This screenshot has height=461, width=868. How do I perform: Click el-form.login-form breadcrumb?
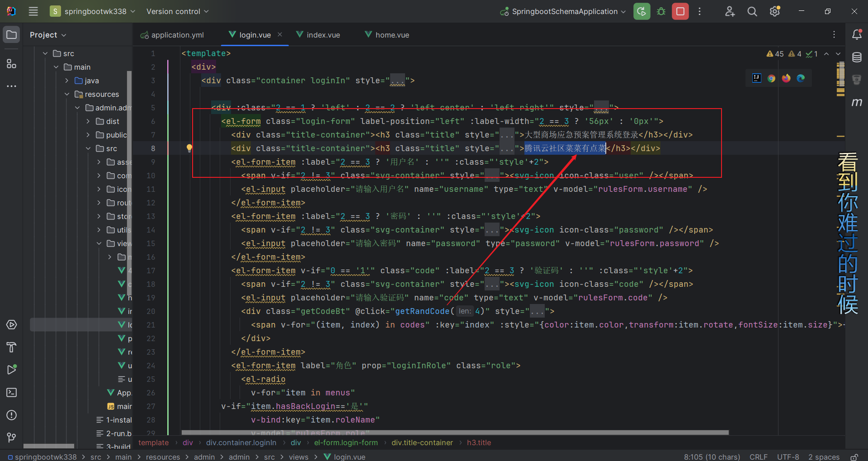tap(346, 442)
